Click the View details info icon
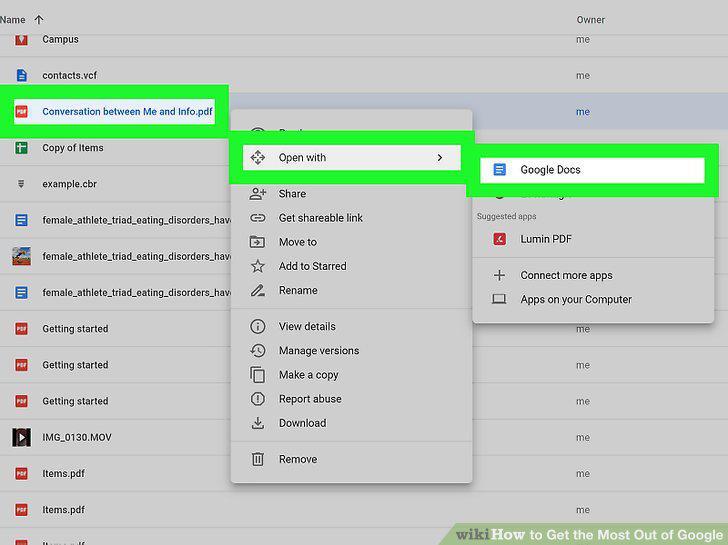The width and height of the screenshot is (728, 545). tap(258, 326)
